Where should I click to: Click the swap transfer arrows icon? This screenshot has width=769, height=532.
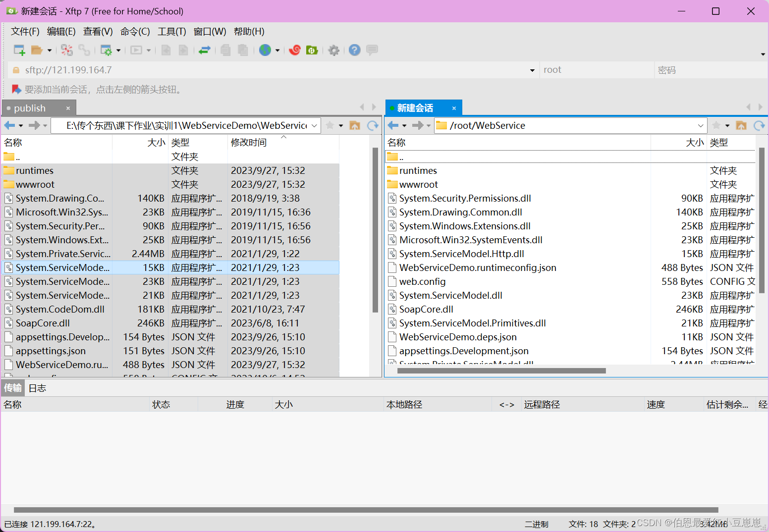tap(205, 50)
